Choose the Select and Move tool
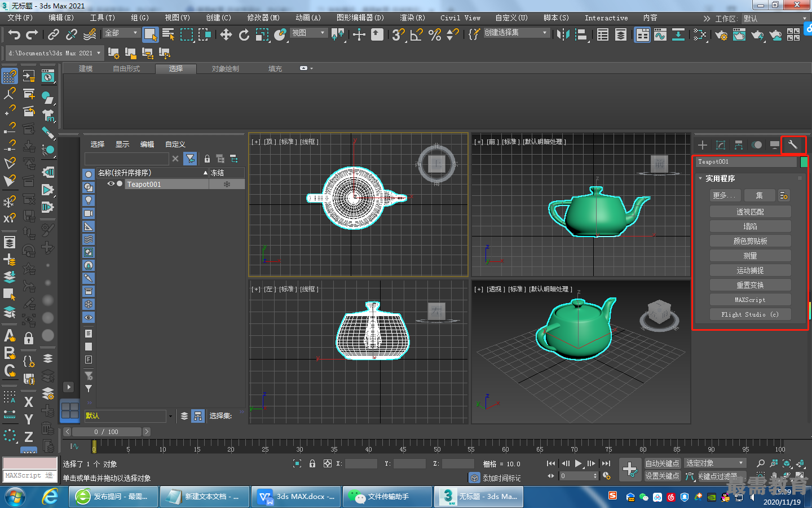The width and height of the screenshot is (812, 508). [x=226, y=35]
